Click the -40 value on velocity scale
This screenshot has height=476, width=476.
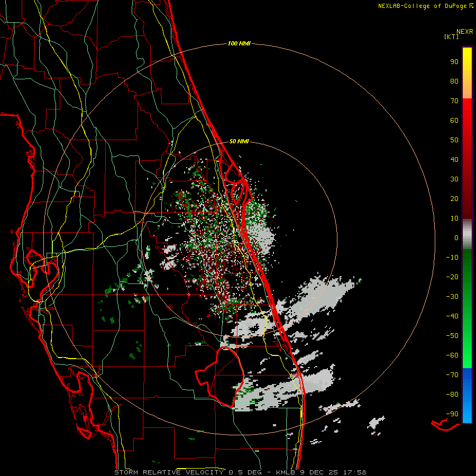point(452,316)
